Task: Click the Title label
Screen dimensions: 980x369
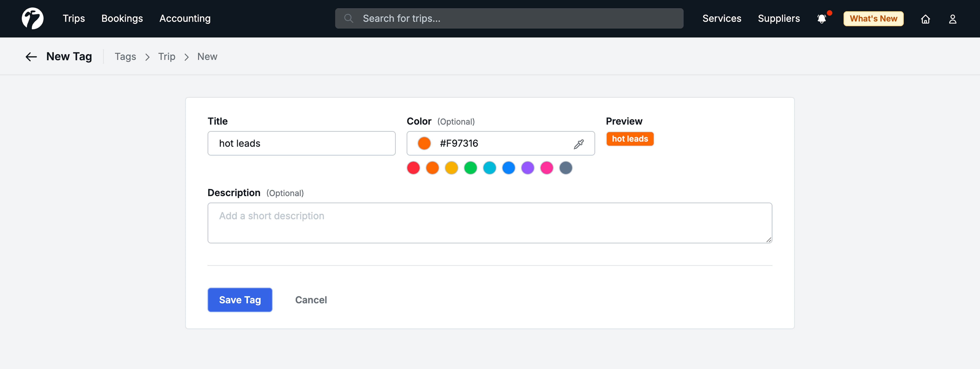Action: (217, 121)
